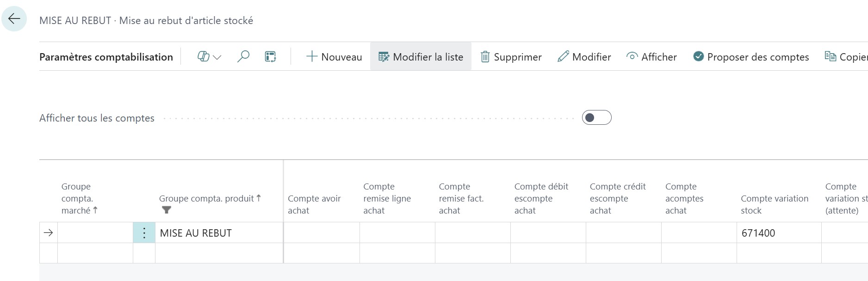This screenshot has width=868, height=281.
Task: Enter data analysis mode via its icon
Action: (x=270, y=56)
